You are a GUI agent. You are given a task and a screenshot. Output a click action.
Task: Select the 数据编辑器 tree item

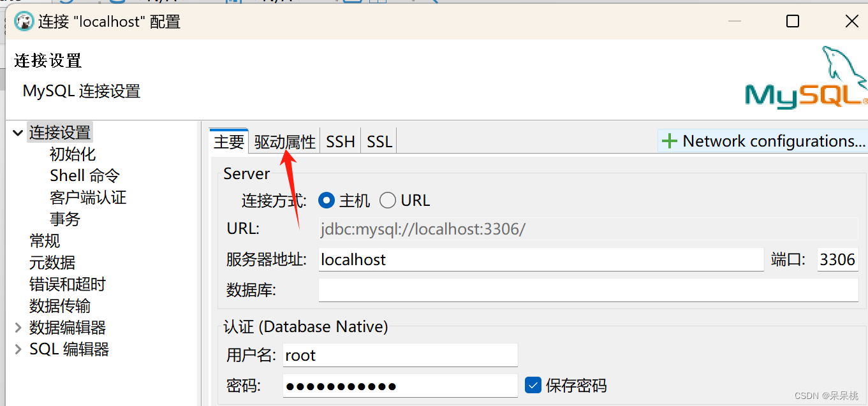[68, 328]
